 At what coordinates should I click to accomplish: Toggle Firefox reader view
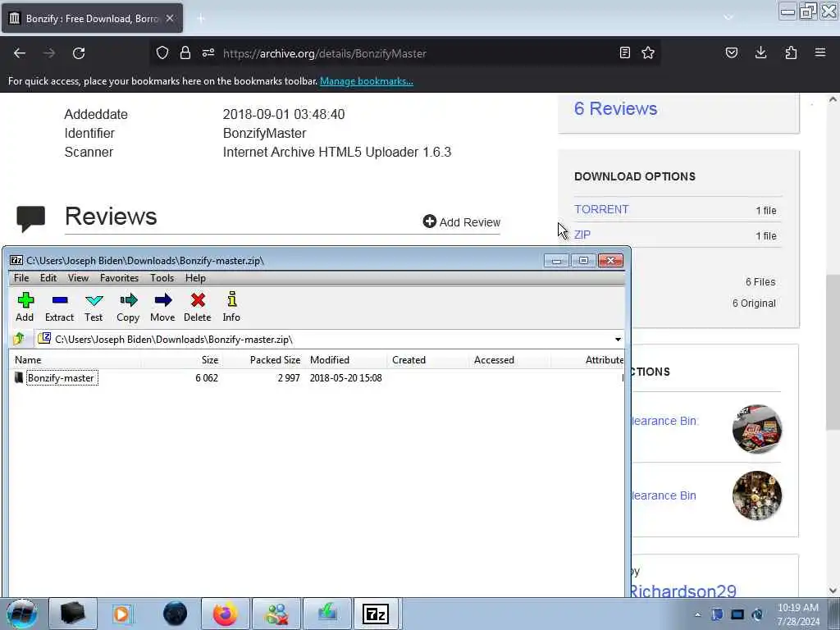pyautogui.click(x=624, y=52)
